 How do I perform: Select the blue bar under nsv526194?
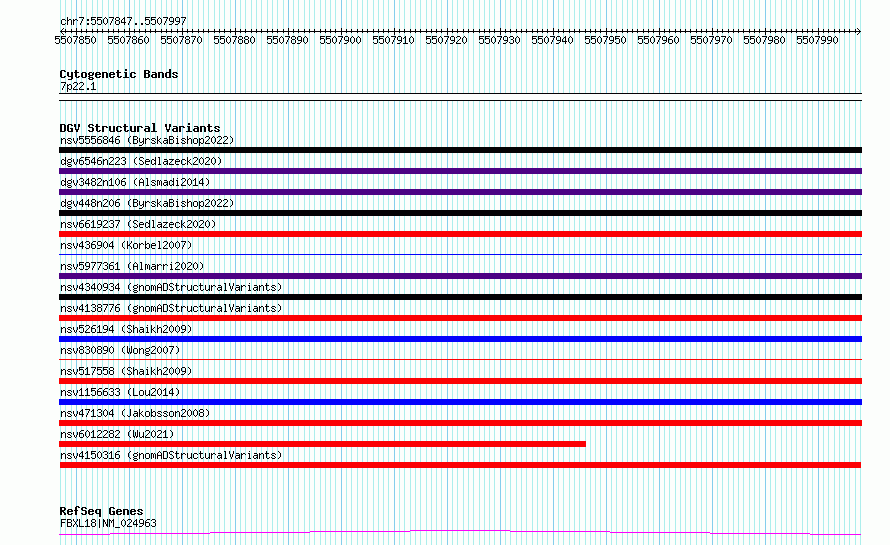point(460,339)
